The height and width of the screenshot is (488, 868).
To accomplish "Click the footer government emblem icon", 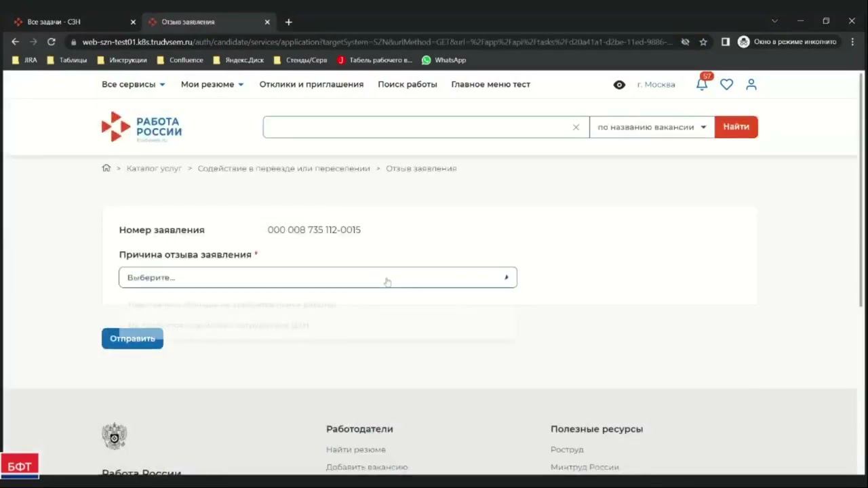I will 114,436.
